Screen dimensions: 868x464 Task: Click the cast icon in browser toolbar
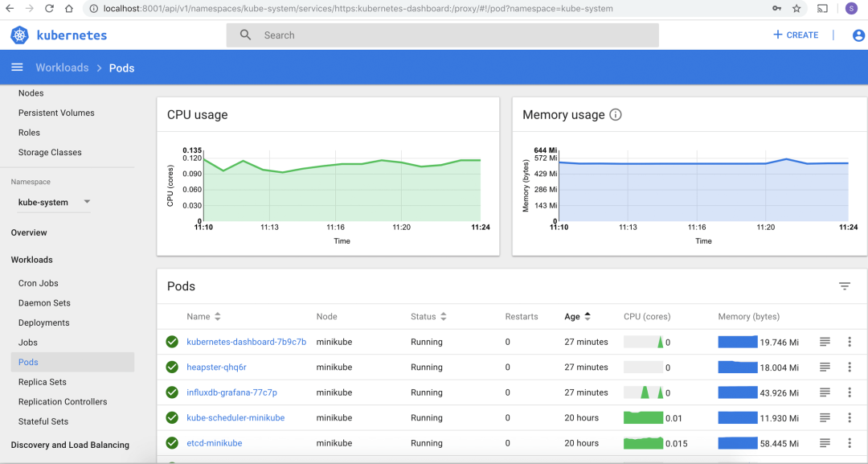coord(822,8)
